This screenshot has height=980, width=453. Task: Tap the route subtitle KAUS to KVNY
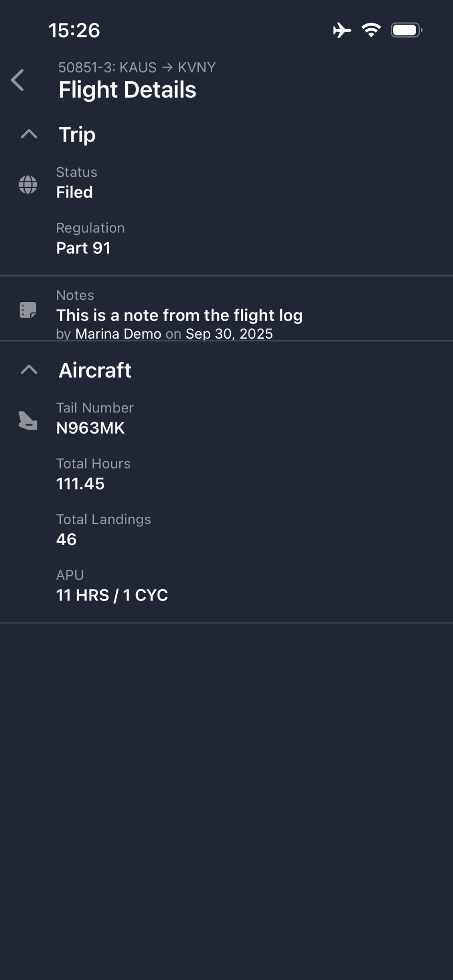[137, 67]
